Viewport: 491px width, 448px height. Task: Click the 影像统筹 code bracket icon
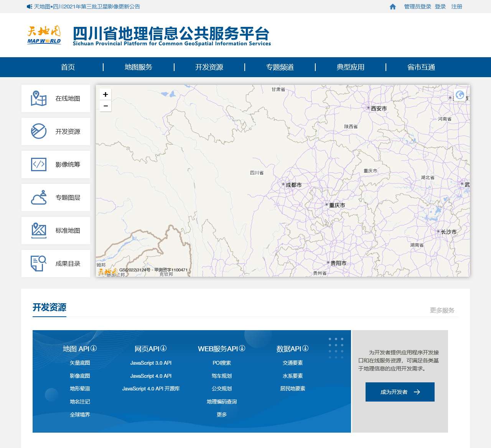tap(38, 164)
